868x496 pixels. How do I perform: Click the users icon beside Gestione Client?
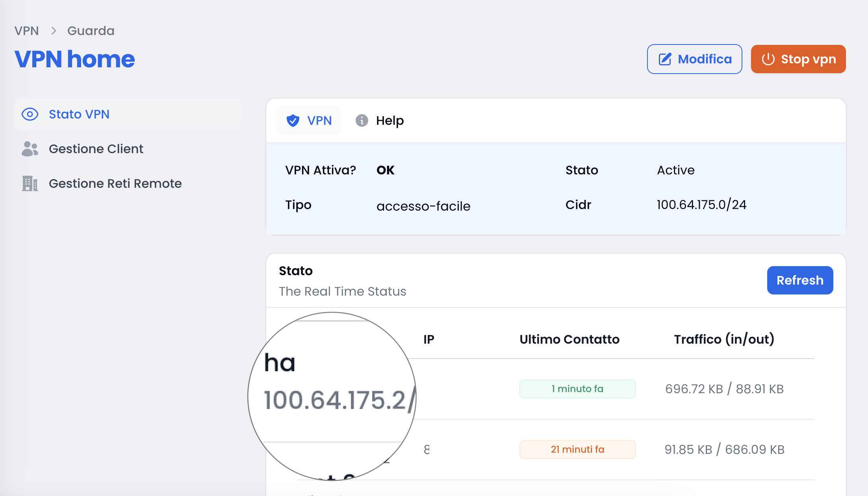[x=30, y=149]
